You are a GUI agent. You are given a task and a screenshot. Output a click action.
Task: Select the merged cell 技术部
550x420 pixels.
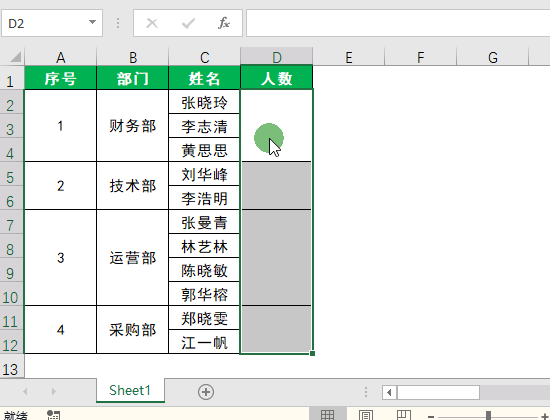[133, 186]
